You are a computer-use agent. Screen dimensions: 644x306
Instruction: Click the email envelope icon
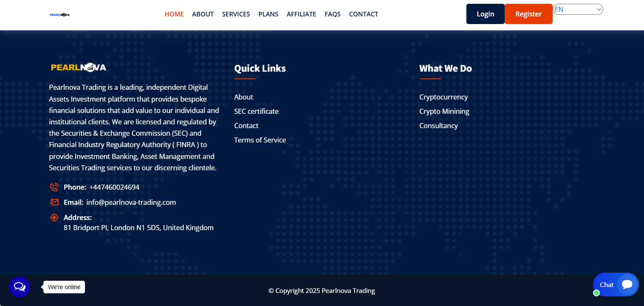pyautogui.click(x=54, y=202)
